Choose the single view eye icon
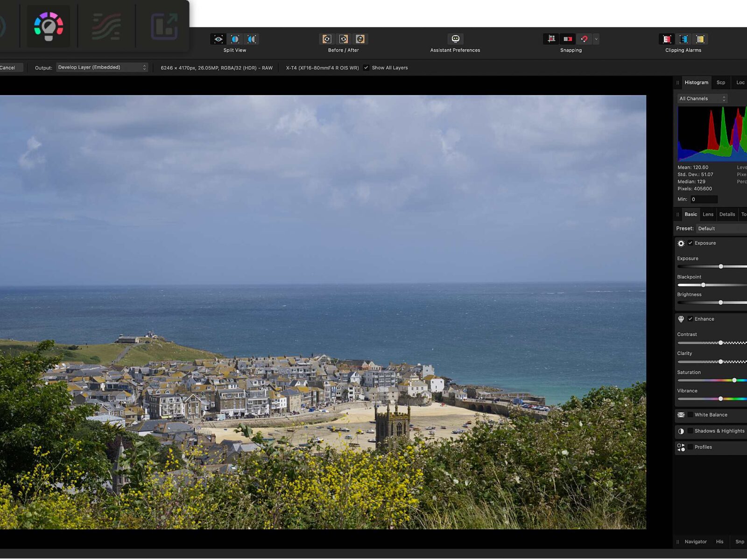Image resolution: width=747 pixels, height=560 pixels. click(218, 39)
